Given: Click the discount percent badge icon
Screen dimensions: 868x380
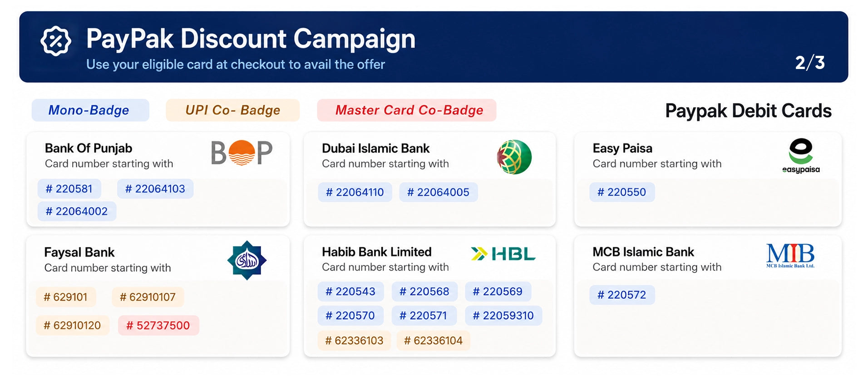Looking at the screenshot, I should click(x=56, y=41).
